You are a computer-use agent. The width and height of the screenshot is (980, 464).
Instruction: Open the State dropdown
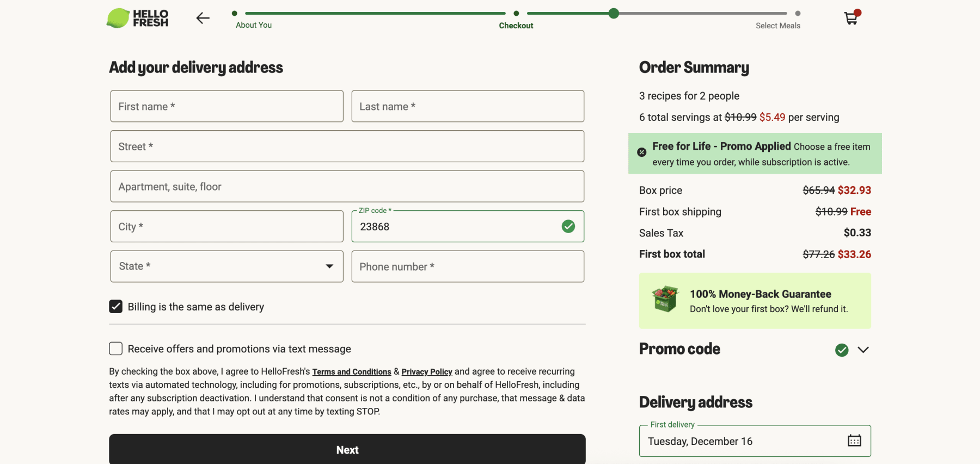click(226, 266)
